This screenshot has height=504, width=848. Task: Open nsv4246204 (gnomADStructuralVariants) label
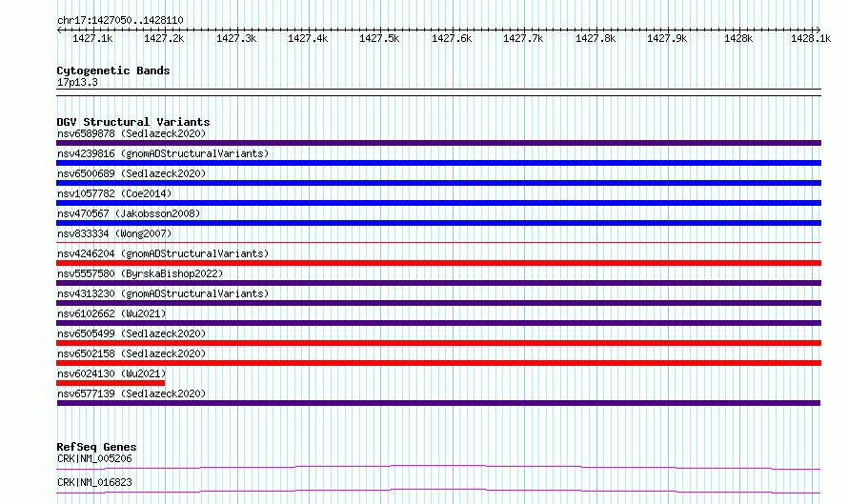(163, 253)
